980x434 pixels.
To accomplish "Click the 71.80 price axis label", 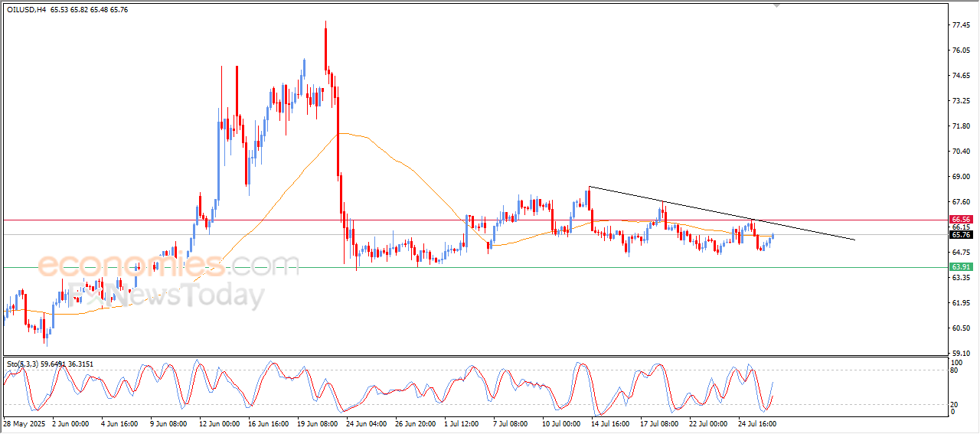I will (x=962, y=126).
